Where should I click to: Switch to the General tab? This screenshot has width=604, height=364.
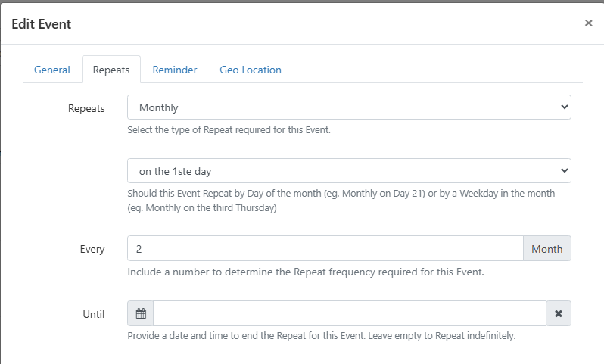tap(52, 70)
